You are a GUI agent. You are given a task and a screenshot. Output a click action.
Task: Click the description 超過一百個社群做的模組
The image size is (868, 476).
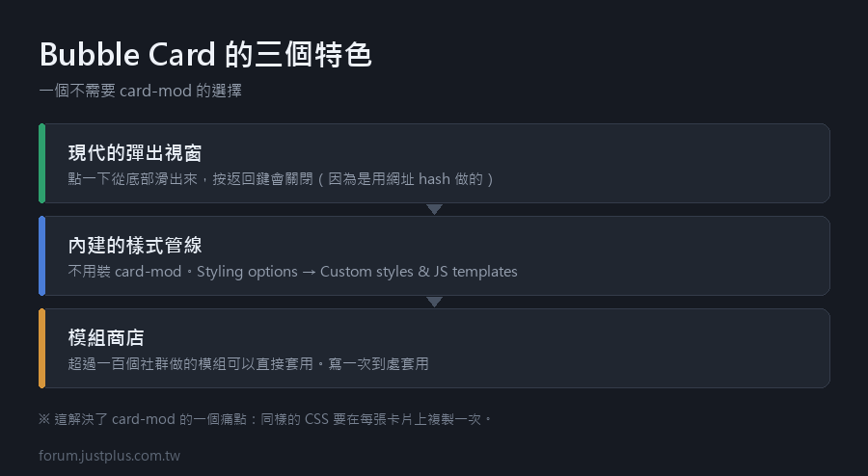248,364
